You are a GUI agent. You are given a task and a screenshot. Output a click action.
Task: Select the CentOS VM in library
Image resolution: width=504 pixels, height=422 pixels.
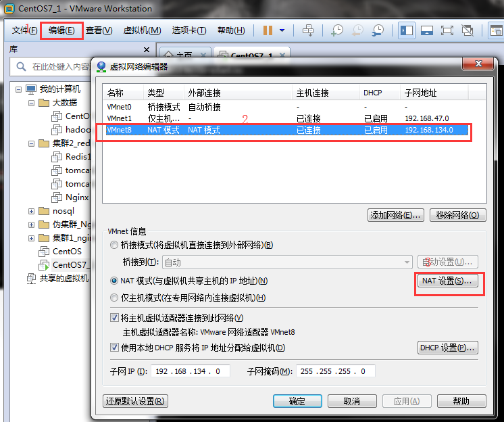(x=60, y=251)
